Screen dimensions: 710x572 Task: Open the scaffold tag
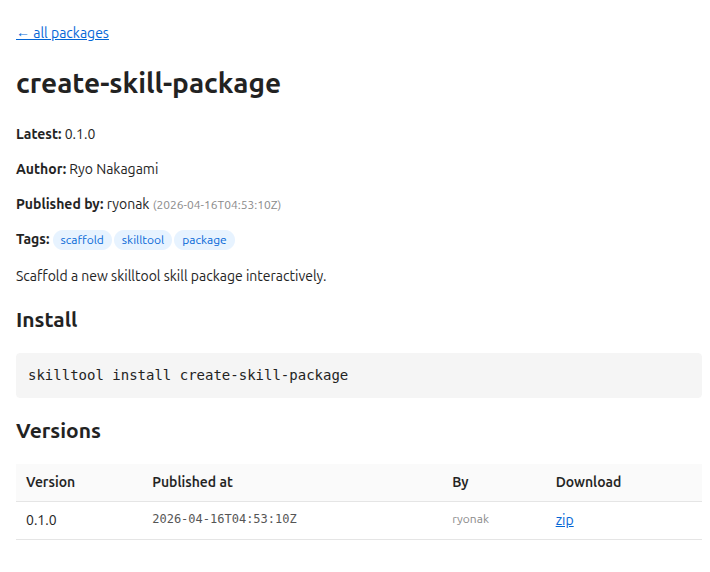click(82, 240)
